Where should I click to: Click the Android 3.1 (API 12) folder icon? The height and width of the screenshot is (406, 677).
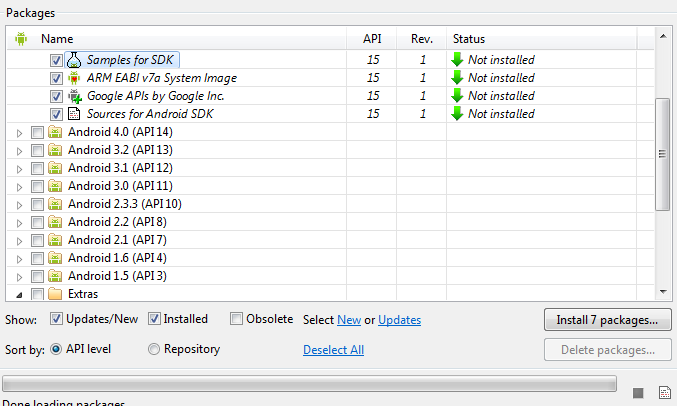55,168
